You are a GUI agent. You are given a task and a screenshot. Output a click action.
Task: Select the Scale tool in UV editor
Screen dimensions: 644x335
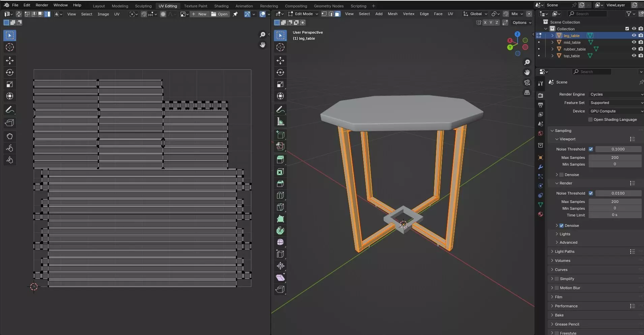click(10, 84)
